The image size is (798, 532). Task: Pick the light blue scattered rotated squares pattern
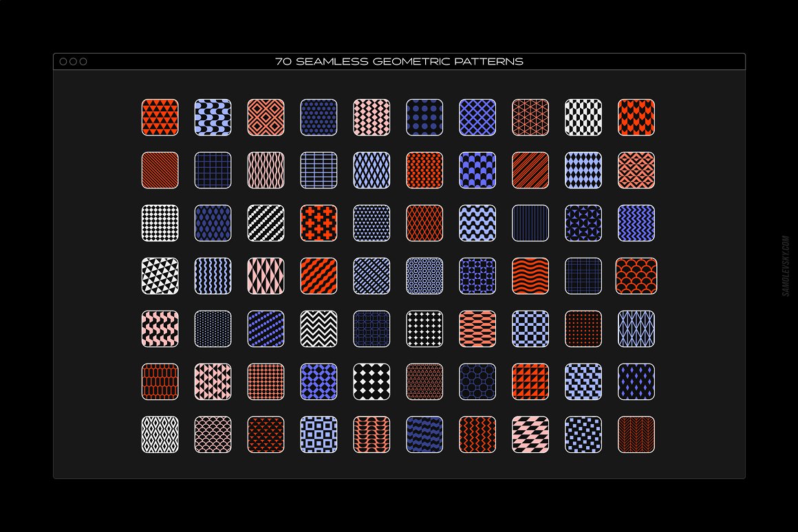583,435
